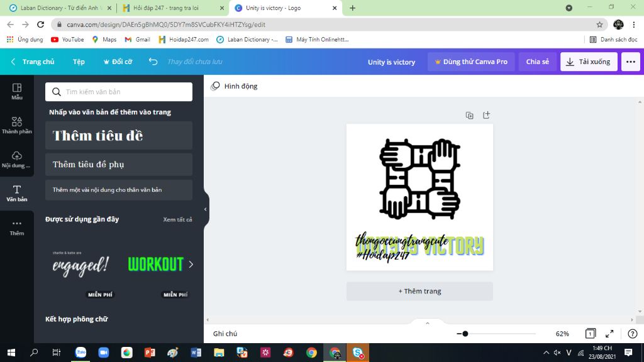
Task: Open Danh sách đọc reading list
Action: click(x=613, y=40)
